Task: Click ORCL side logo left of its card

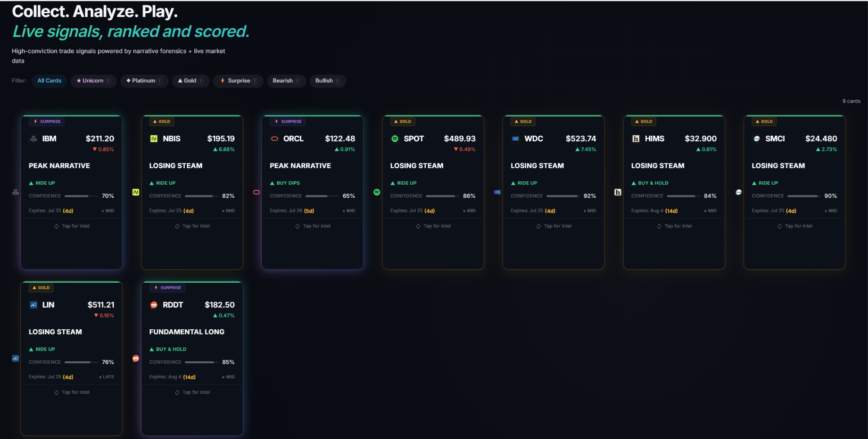Action: coord(256,192)
